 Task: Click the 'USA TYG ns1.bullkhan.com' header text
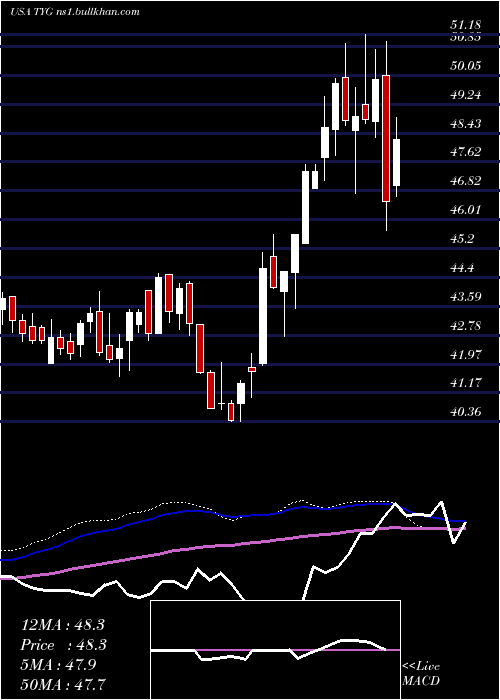pyautogui.click(x=75, y=12)
